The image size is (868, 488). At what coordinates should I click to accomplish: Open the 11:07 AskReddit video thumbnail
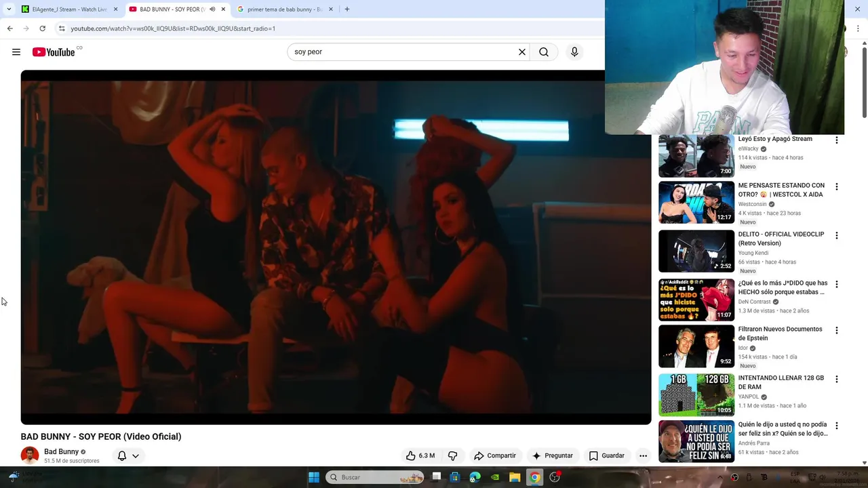click(696, 300)
